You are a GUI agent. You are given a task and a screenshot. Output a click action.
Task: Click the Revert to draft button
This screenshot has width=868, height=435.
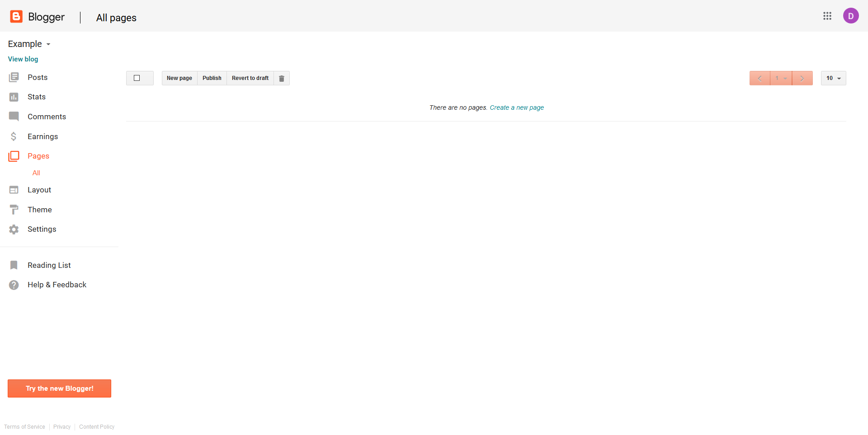coord(250,78)
